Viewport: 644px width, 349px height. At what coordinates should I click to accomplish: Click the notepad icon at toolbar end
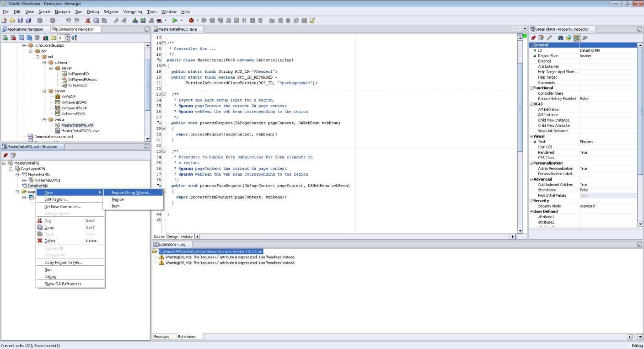312,21
